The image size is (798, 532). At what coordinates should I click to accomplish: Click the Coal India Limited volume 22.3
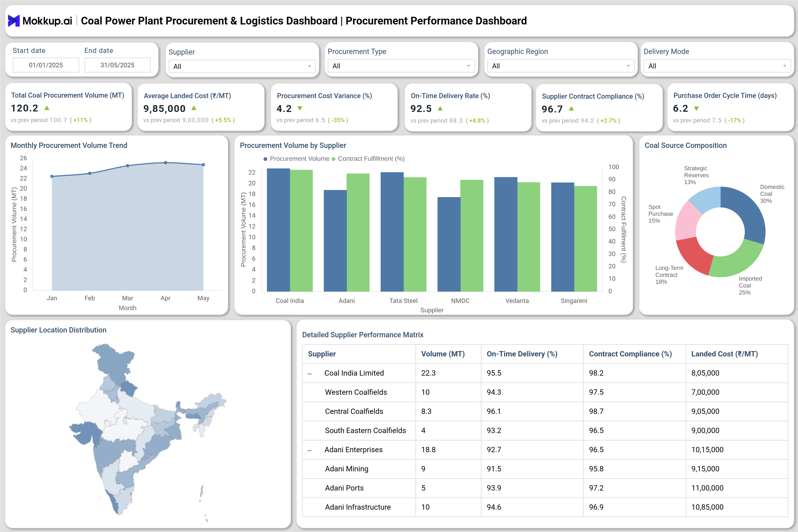coord(428,373)
